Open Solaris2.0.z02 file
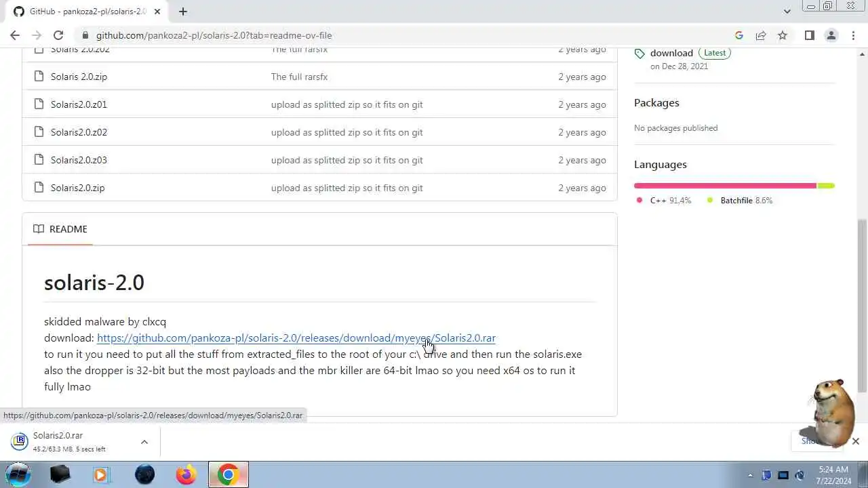 pos(79,132)
